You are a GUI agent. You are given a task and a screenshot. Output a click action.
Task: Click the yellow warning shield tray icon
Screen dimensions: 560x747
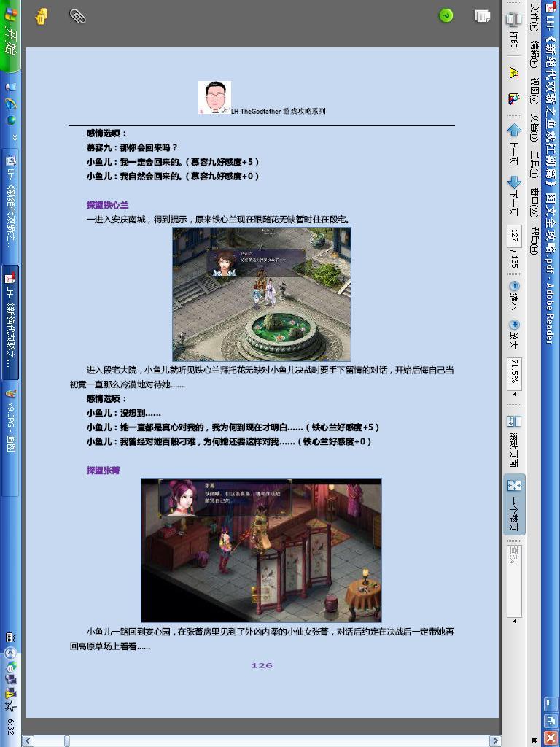point(10,694)
